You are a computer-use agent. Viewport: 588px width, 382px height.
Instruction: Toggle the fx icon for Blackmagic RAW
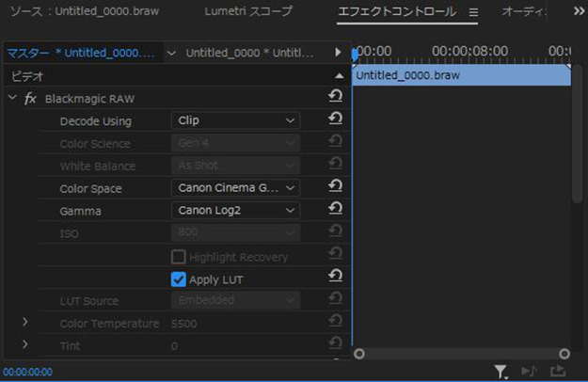coord(30,99)
